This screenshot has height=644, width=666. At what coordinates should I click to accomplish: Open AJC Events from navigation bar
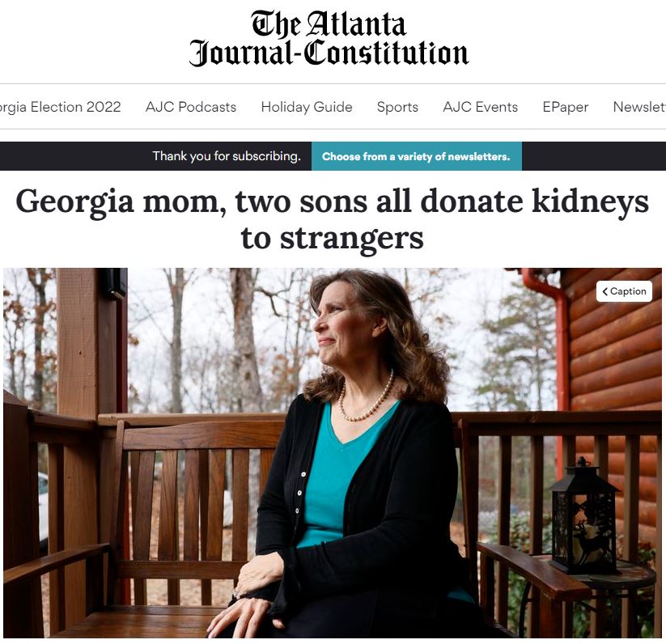click(481, 107)
